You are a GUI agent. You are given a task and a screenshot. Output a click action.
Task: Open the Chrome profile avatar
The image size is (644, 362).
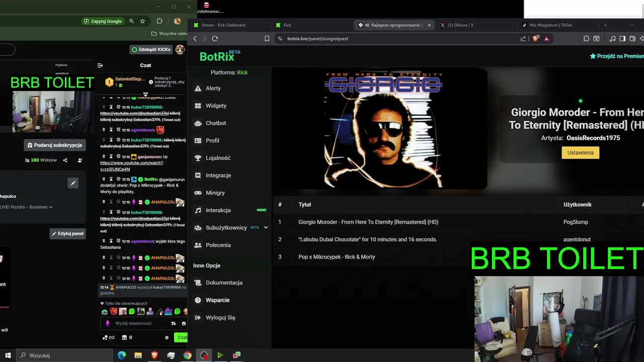pyautogui.click(x=177, y=21)
